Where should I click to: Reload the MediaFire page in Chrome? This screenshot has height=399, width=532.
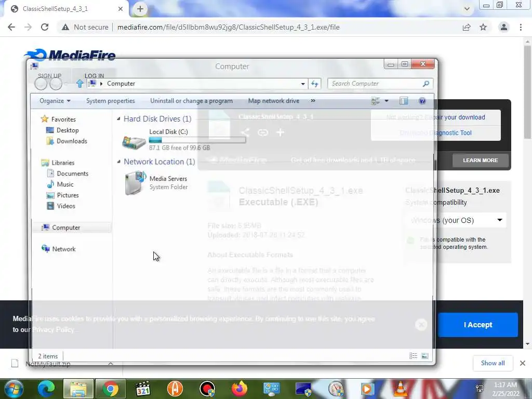pyautogui.click(x=45, y=27)
